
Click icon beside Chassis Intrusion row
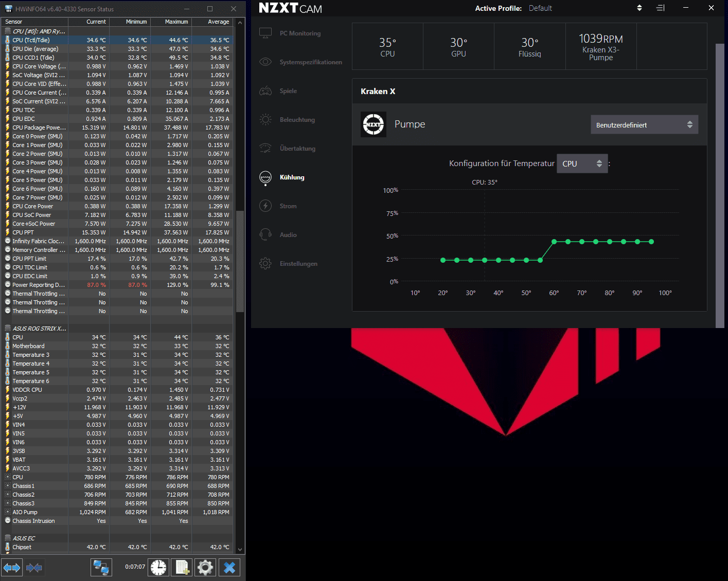point(7,521)
